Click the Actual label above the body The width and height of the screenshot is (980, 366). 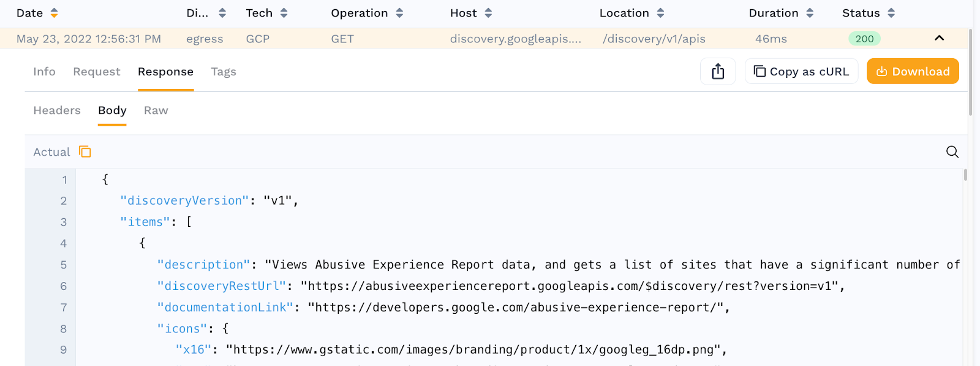click(51, 152)
